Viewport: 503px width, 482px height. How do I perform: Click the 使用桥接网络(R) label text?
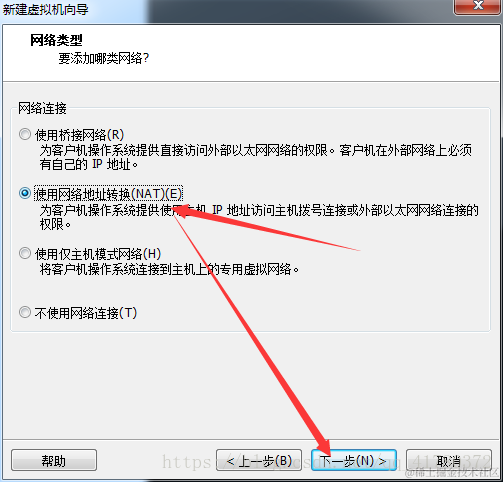79,135
